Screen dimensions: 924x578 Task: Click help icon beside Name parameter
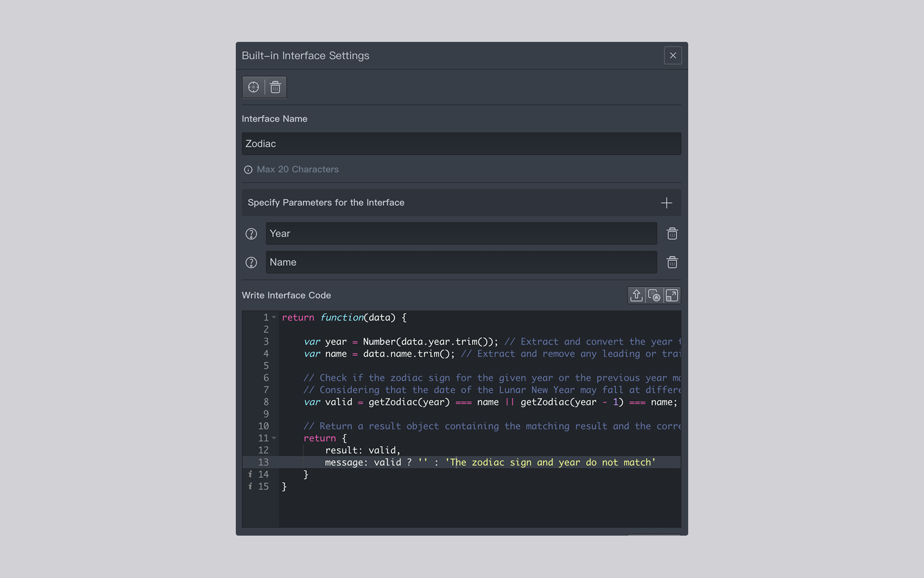[x=251, y=263]
